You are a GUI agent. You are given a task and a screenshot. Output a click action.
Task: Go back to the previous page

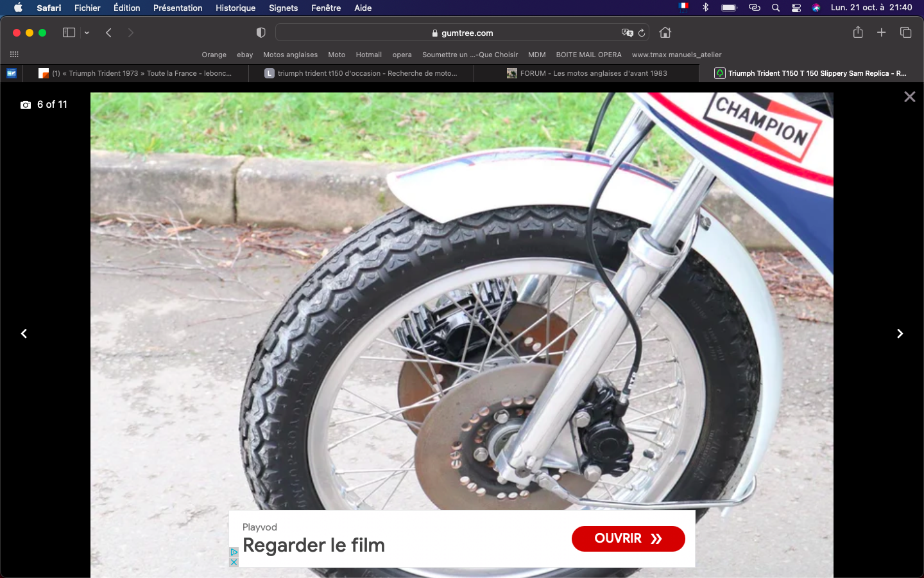pos(108,33)
